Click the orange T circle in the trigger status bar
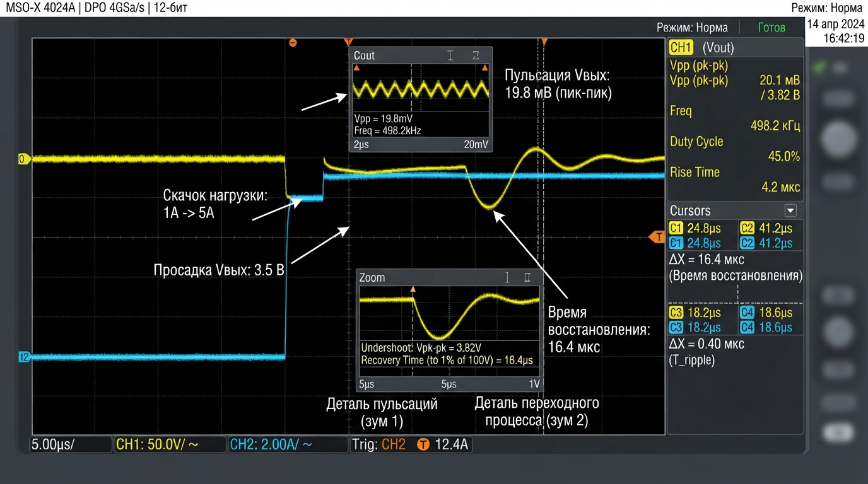 coord(423,444)
